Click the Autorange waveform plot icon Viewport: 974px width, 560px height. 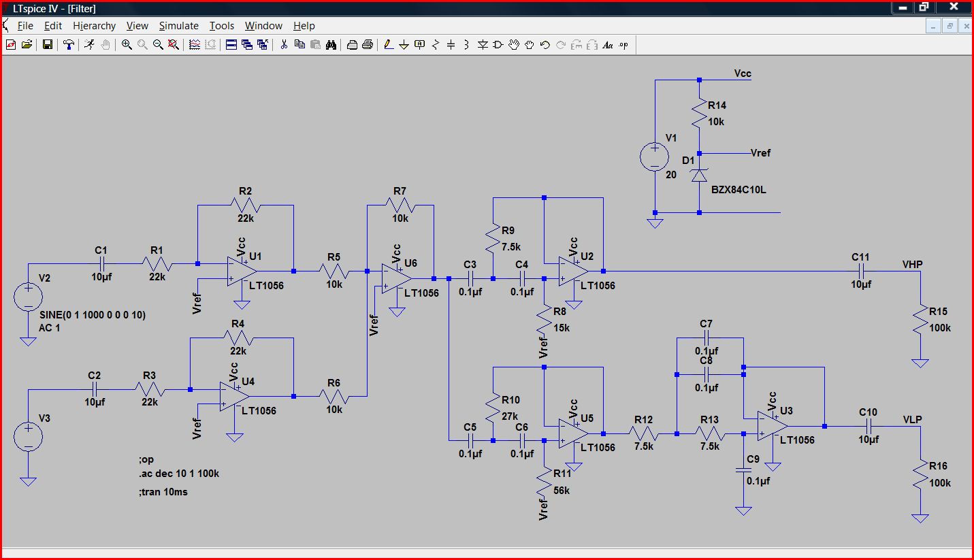195,45
